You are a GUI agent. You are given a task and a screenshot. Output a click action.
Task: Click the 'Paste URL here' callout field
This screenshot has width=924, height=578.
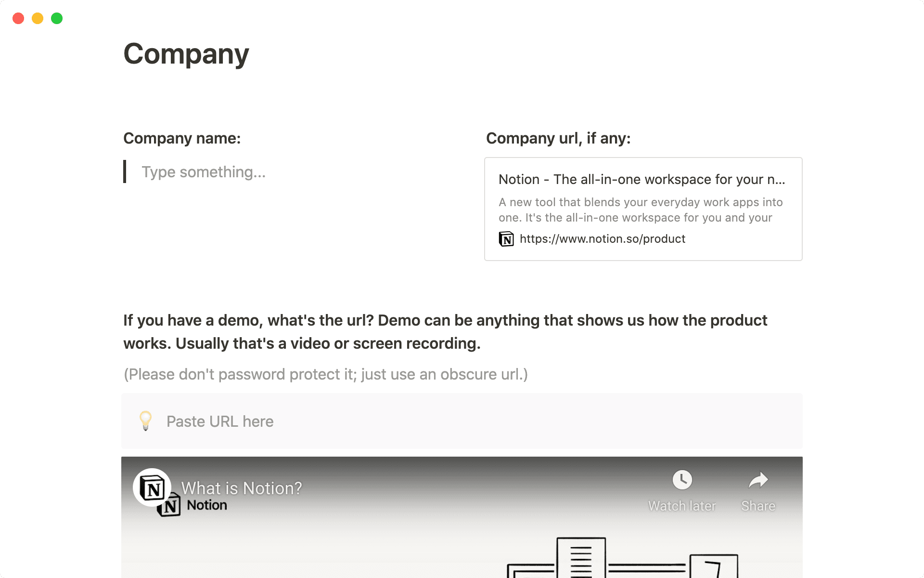click(x=220, y=421)
